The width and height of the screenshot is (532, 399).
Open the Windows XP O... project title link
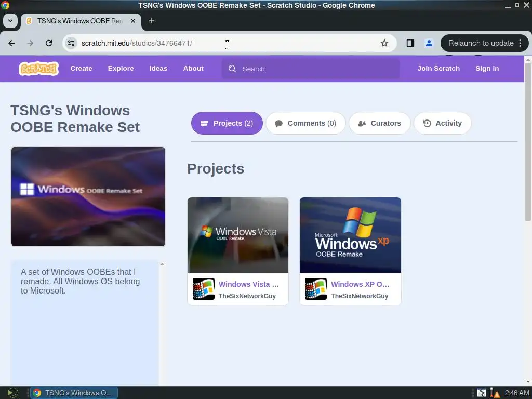[x=360, y=284]
